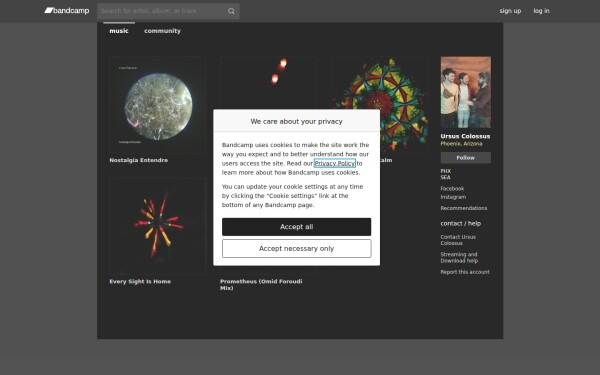
Task: Click Report this account
Action: coord(465,272)
